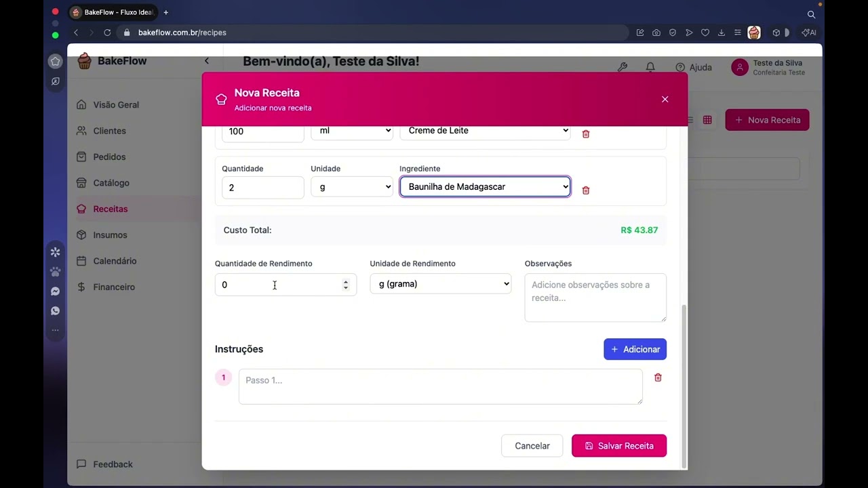Click three-dots more in browser sidebar

coord(56,331)
